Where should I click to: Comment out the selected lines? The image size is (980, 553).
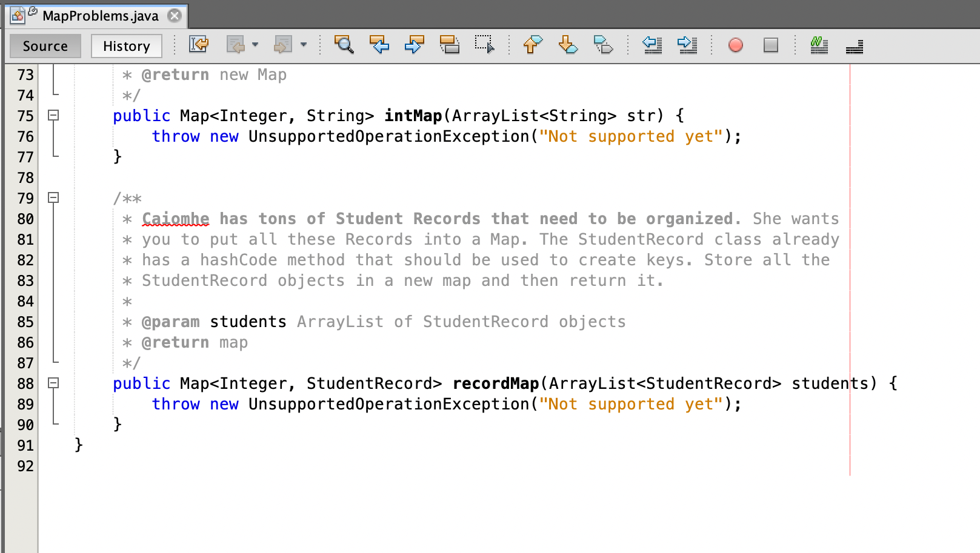point(819,45)
